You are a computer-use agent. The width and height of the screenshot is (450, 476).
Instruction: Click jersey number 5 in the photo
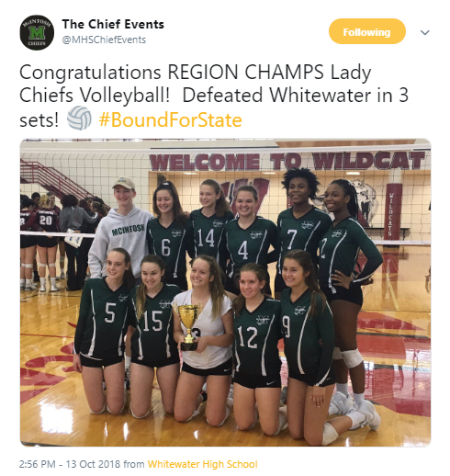point(110,312)
